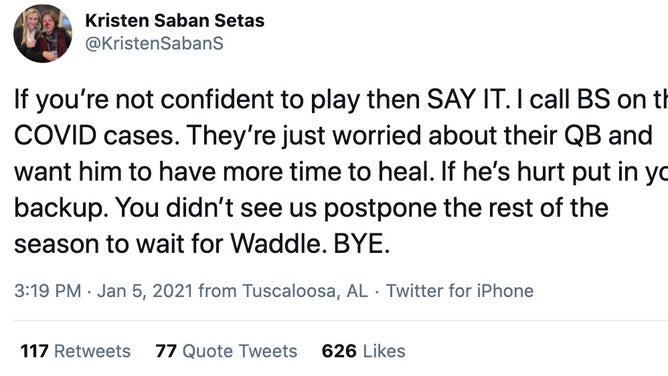
Task: Click the 3:19 PM timestamp
Action: pyautogui.click(x=48, y=291)
